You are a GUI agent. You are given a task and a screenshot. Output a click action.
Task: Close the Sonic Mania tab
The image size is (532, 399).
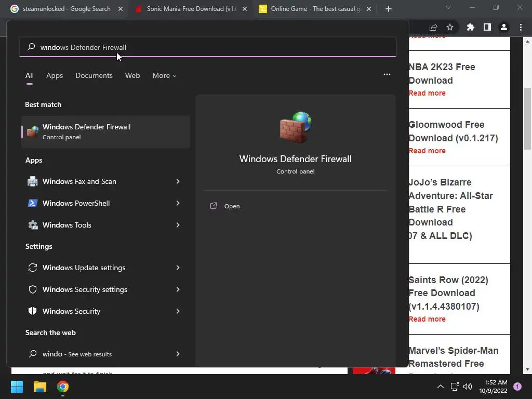(245, 9)
